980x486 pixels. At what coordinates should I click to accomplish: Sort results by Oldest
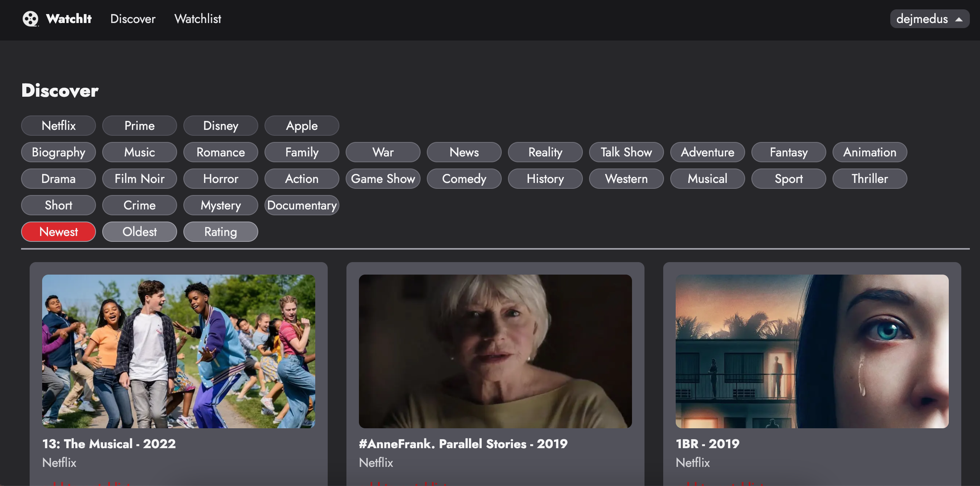[139, 232]
